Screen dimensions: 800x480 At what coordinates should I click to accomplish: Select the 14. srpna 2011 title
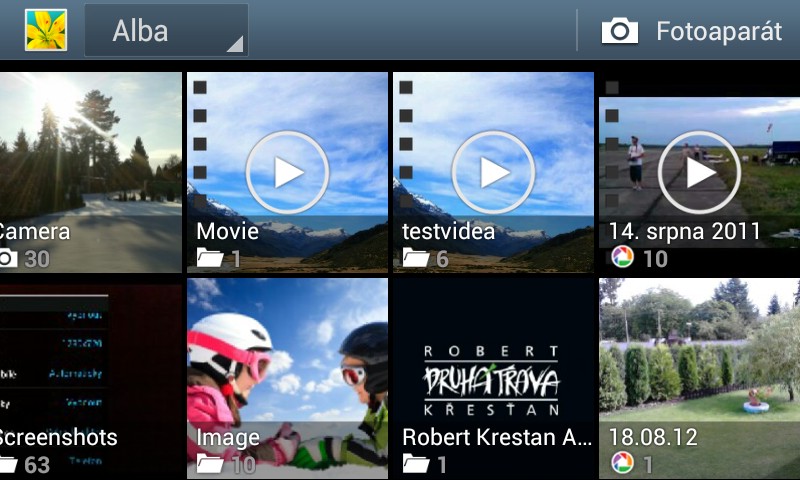685,232
